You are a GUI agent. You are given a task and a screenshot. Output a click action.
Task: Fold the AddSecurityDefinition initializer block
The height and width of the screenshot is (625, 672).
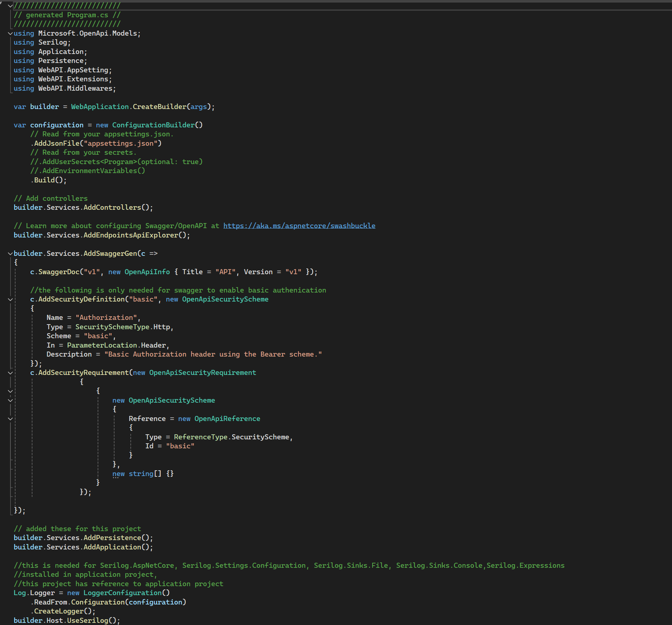pos(10,299)
